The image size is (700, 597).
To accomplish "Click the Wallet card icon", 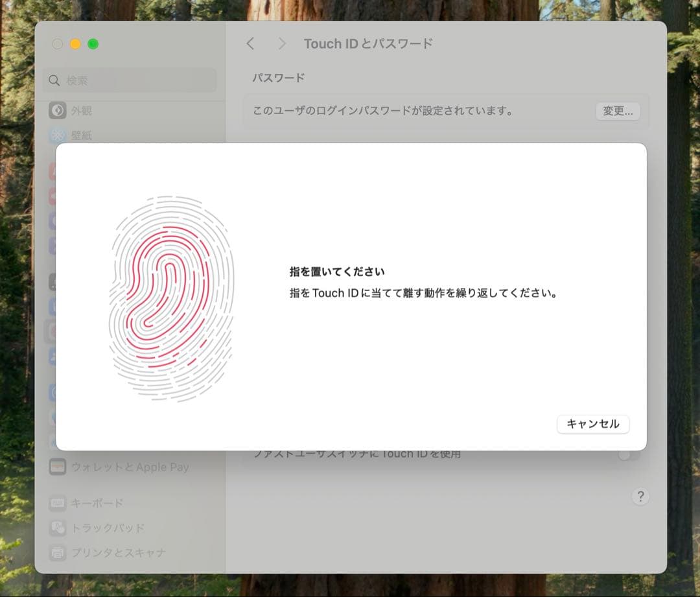I will (x=58, y=467).
